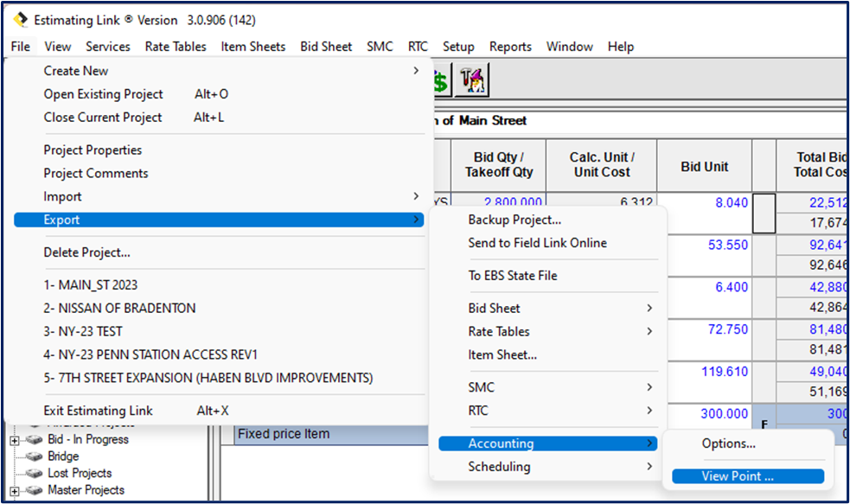Select Project Properties
The width and height of the screenshot is (850, 504).
[219, 150]
